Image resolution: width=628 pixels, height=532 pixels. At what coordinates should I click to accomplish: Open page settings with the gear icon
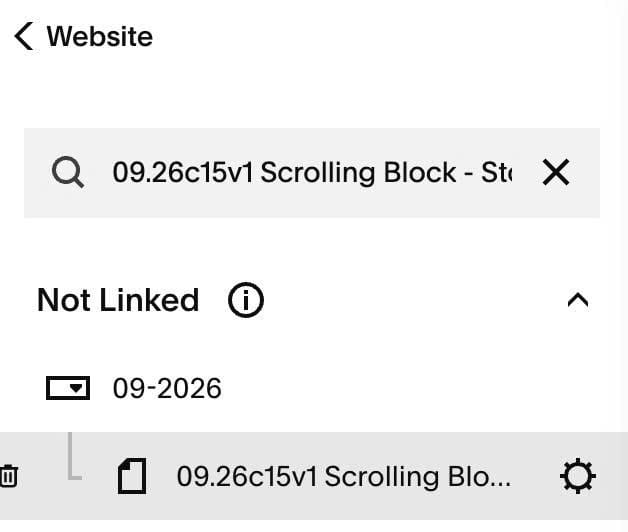pos(578,476)
